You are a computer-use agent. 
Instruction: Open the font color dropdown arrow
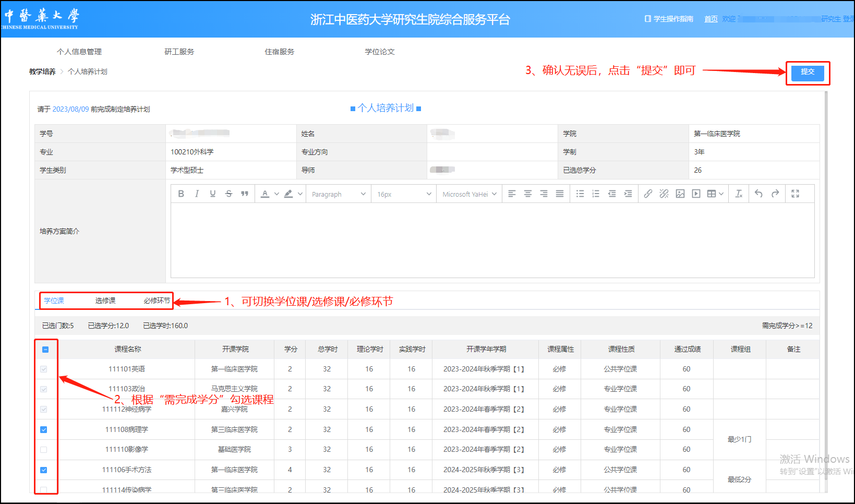pyautogui.click(x=276, y=194)
